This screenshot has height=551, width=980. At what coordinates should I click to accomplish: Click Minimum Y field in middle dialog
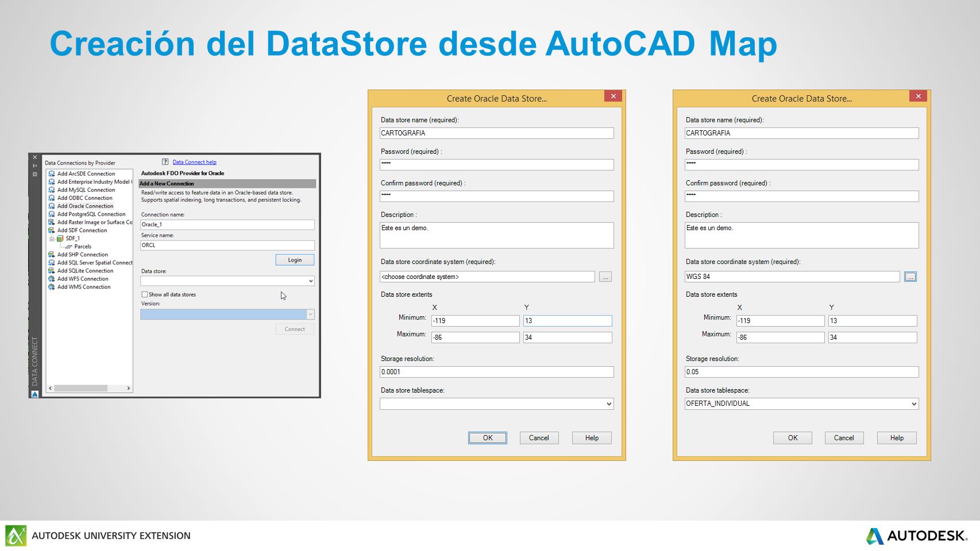[x=568, y=321]
